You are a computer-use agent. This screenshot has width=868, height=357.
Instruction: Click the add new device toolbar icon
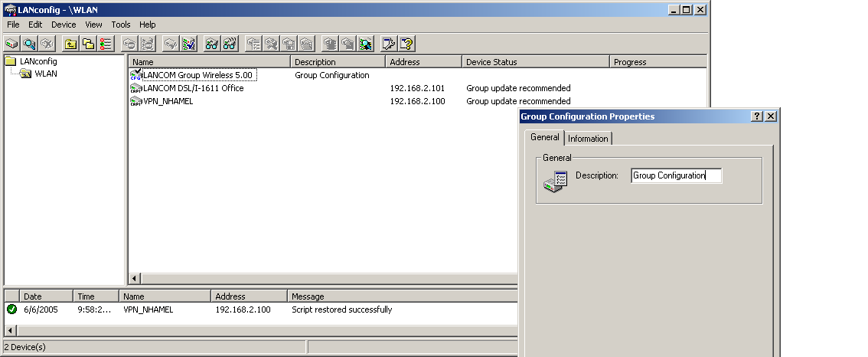coord(12,44)
